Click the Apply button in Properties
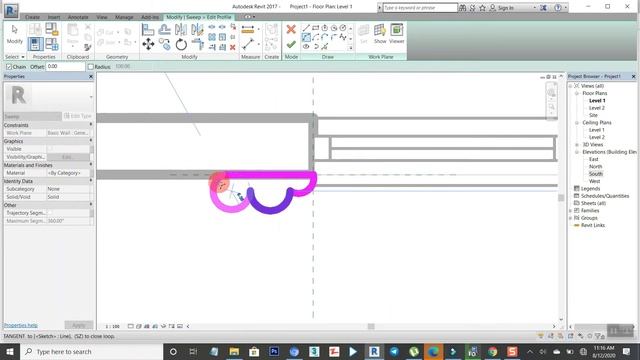The image size is (640, 360). tap(78, 325)
